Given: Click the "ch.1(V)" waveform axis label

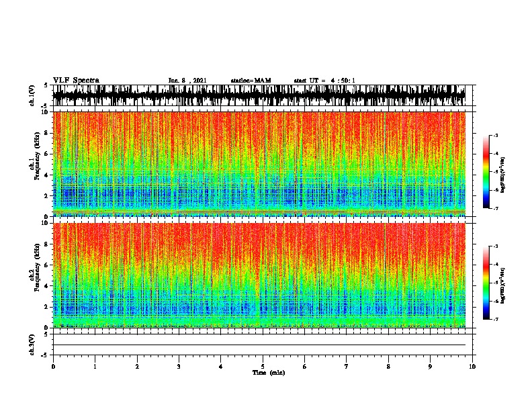Looking at the screenshot, I should (x=32, y=95).
